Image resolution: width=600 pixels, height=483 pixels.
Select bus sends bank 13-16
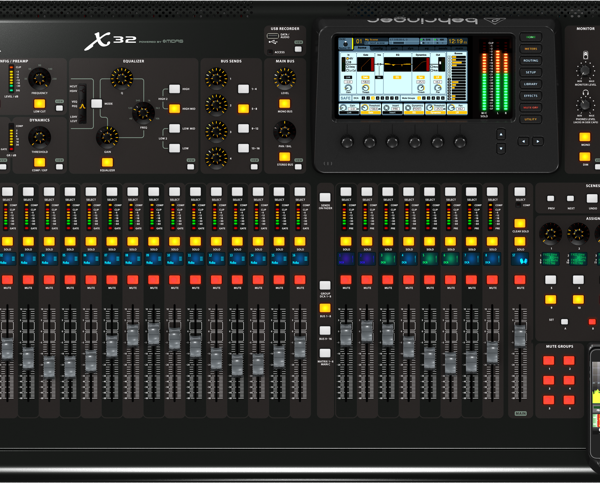(243, 148)
